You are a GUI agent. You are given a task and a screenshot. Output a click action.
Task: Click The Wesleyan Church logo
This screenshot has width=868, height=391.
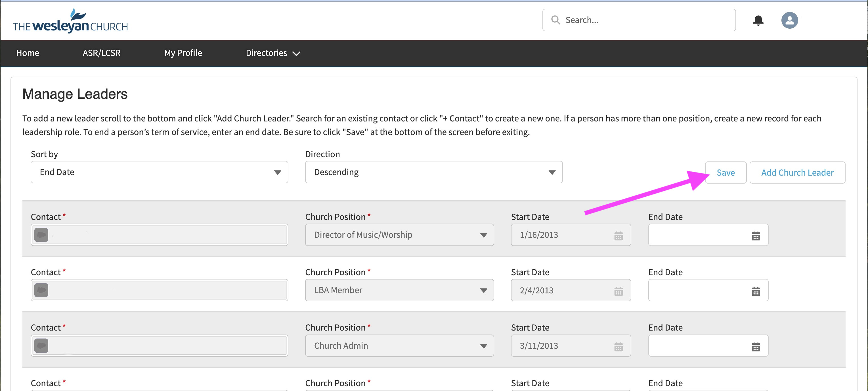(x=70, y=21)
